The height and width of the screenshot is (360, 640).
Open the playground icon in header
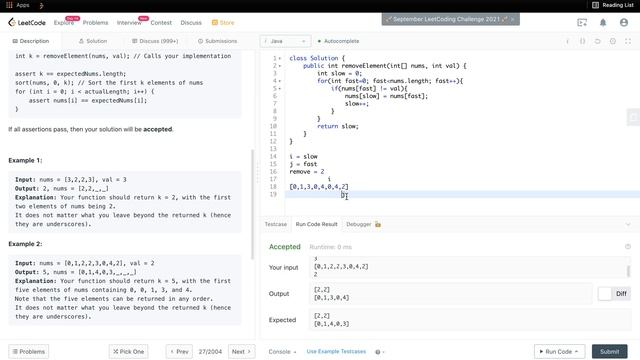582,22
